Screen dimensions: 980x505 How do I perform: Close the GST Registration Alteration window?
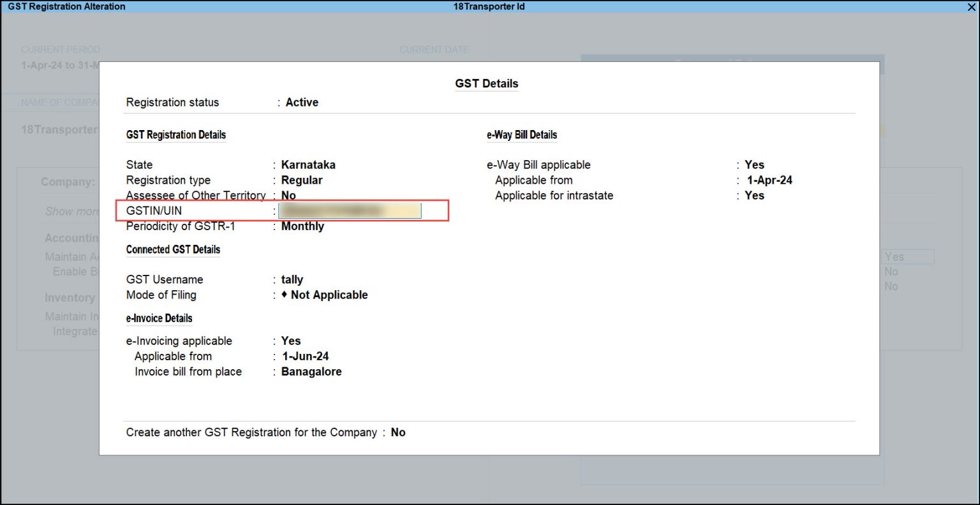972,6
